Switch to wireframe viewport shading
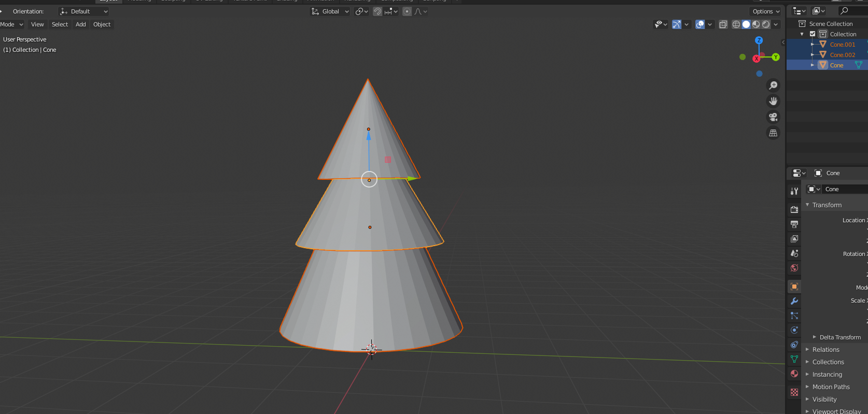Screen dimensions: 868x414 point(736,24)
